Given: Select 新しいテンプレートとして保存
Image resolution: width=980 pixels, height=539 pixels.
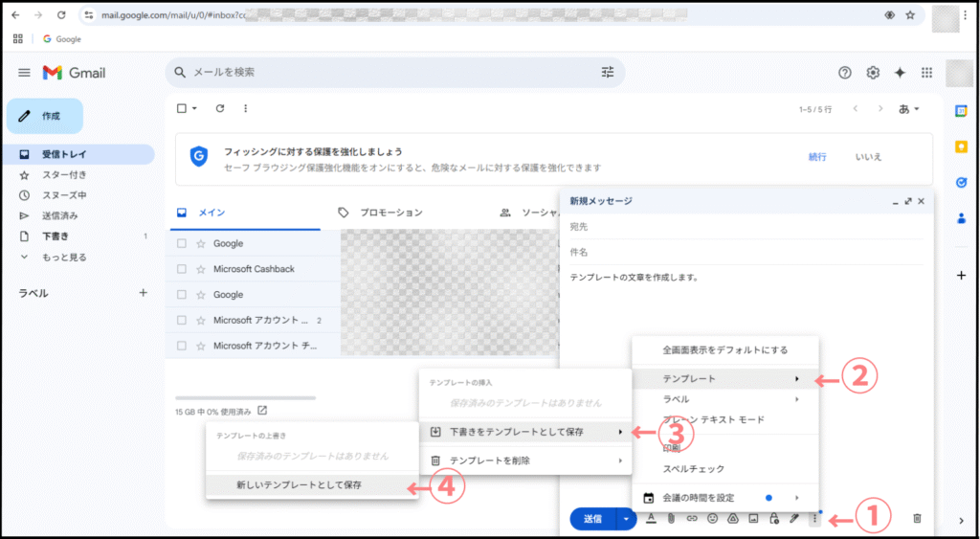Looking at the screenshot, I should tap(312, 484).
